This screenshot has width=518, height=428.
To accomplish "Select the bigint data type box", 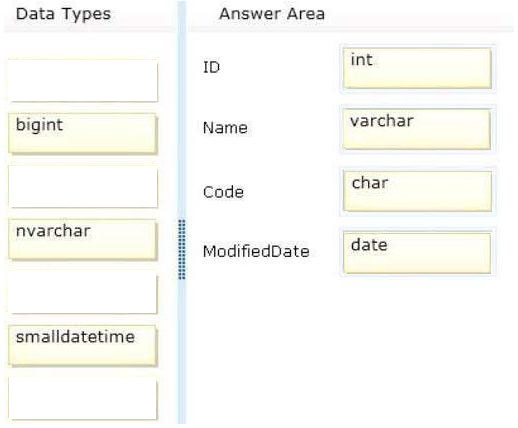I will (82, 133).
